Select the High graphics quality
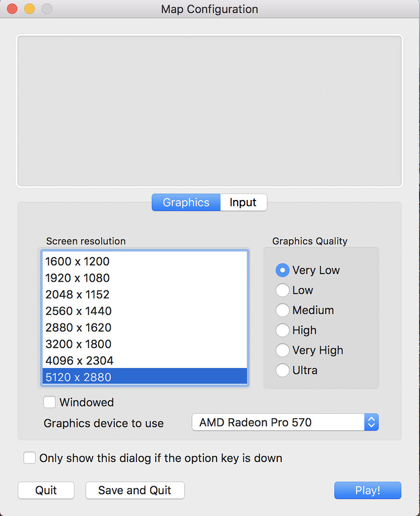 pos(283,330)
